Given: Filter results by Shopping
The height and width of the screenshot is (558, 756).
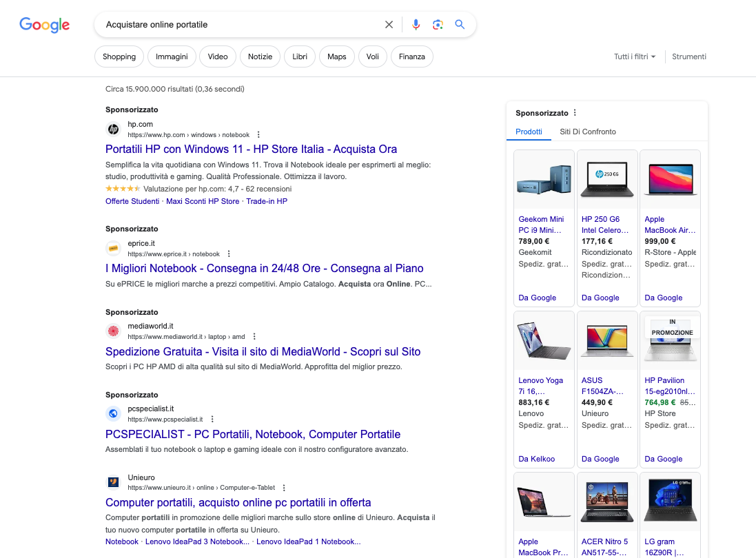Looking at the screenshot, I should pyautogui.click(x=119, y=56).
